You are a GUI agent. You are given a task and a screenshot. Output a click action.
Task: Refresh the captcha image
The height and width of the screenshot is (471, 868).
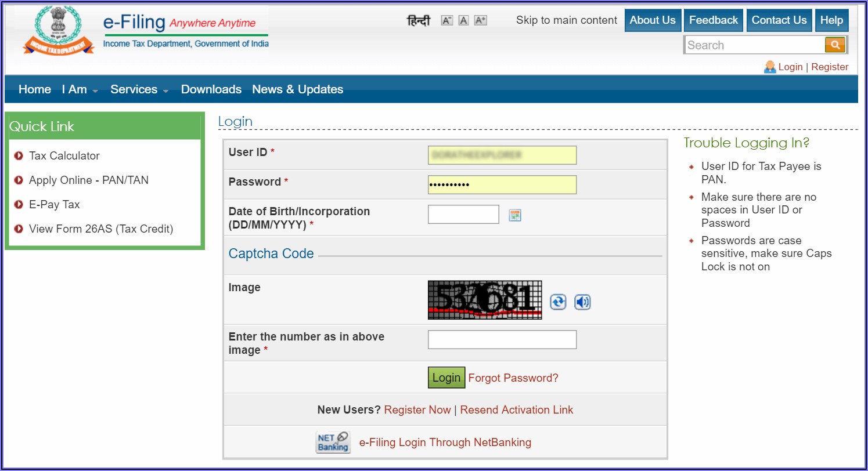pyautogui.click(x=558, y=302)
